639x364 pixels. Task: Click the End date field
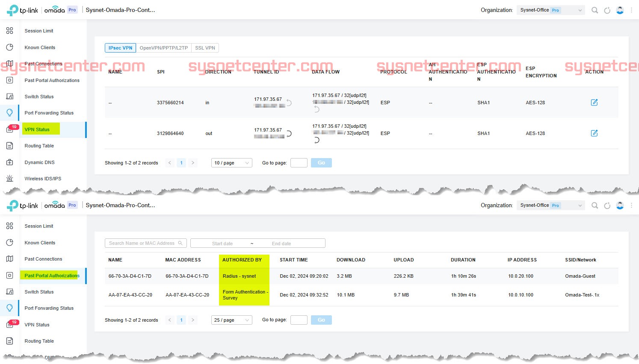pos(281,244)
